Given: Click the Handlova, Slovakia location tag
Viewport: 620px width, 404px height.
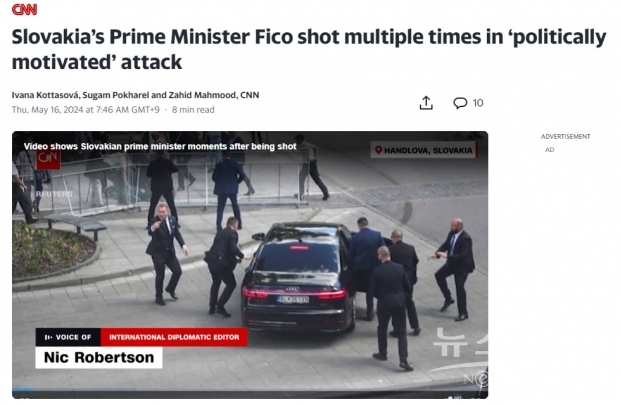Looking at the screenshot, I should [x=424, y=150].
